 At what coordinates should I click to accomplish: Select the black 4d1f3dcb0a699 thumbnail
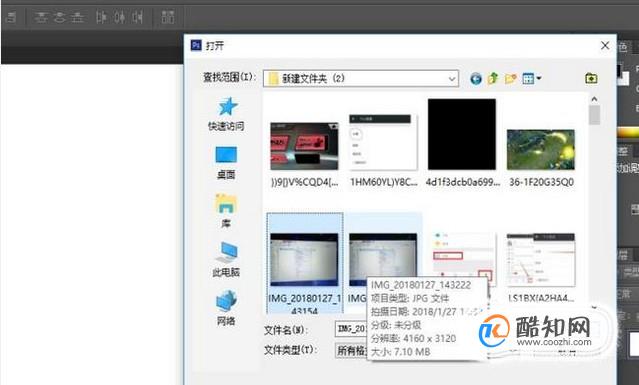[462, 142]
